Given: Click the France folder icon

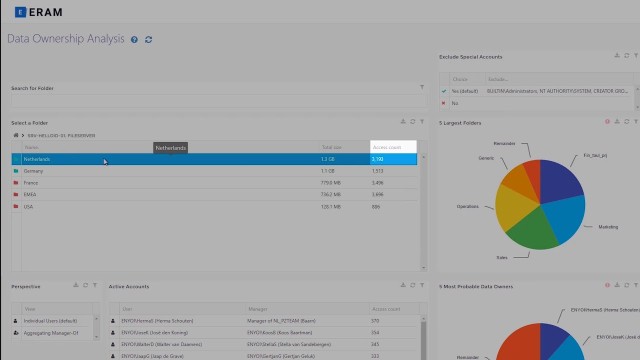Looking at the screenshot, I should 16,183.
